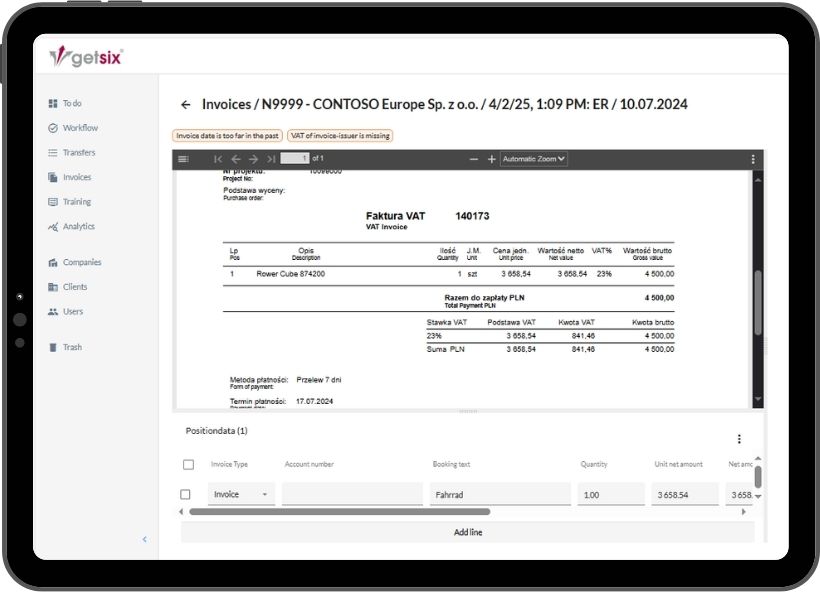Open Companies sidebar icon

point(53,263)
